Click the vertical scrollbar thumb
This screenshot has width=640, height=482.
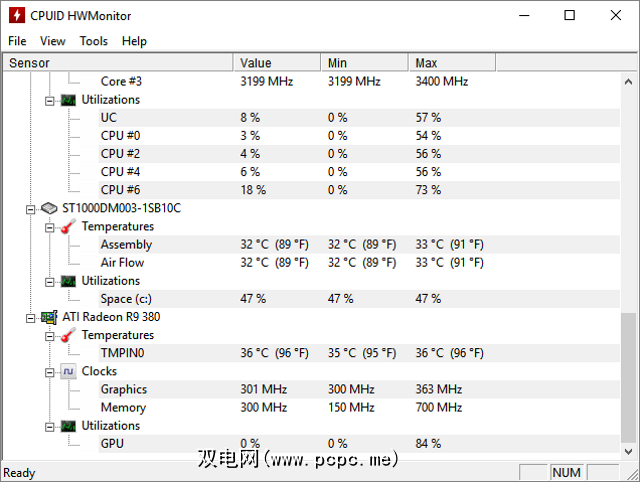point(628,382)
